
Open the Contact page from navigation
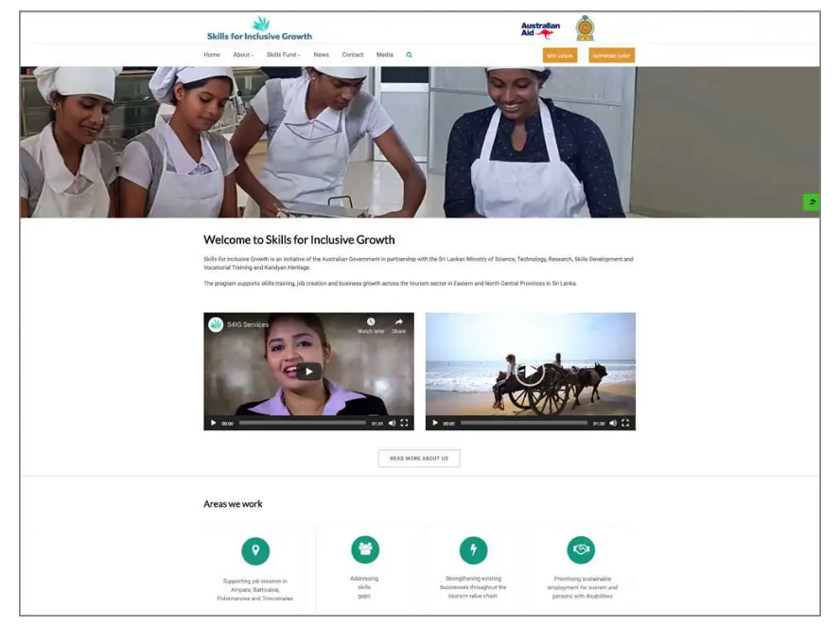click(353, 55)
